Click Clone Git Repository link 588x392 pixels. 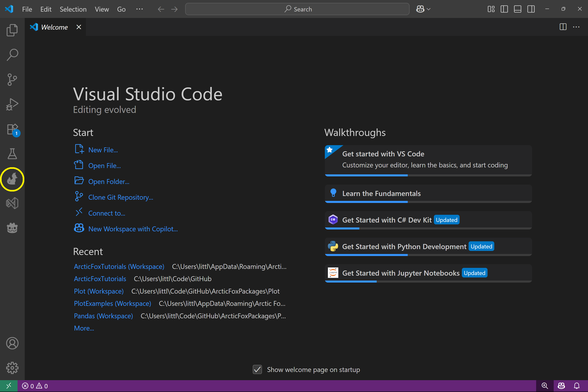pos(121,197)
